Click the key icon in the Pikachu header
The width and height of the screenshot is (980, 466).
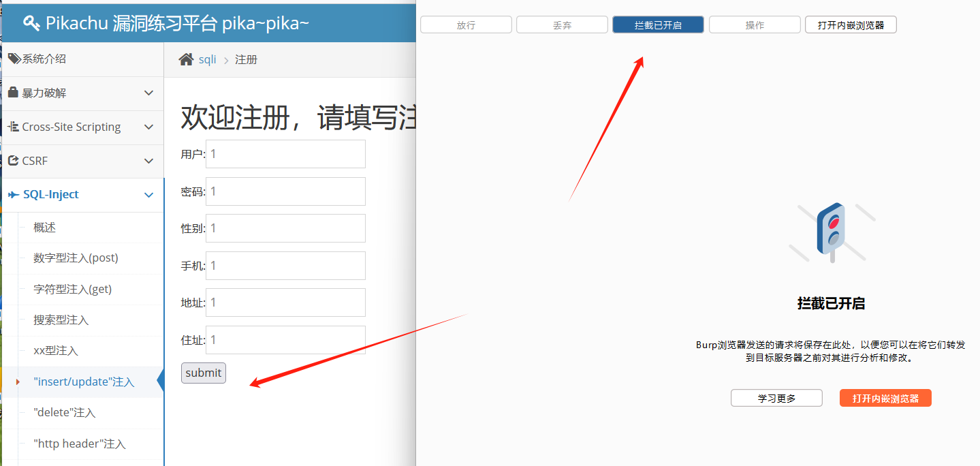(x=31, y=23)
